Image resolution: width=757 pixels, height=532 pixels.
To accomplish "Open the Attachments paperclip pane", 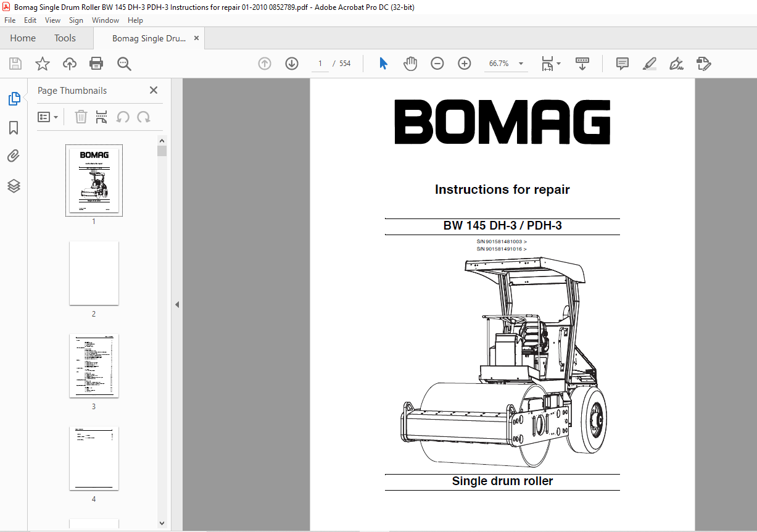I will (x=14, y=157).
